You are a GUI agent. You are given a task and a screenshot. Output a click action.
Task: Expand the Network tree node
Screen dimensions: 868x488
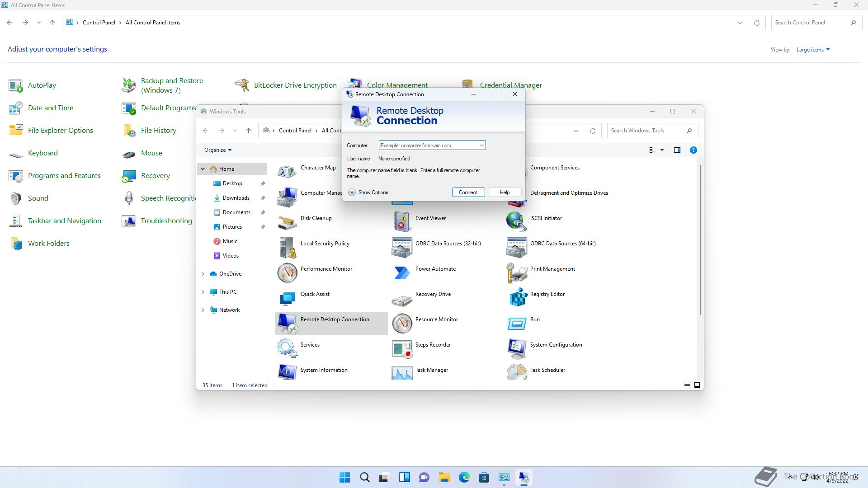(x=203, y=310)
